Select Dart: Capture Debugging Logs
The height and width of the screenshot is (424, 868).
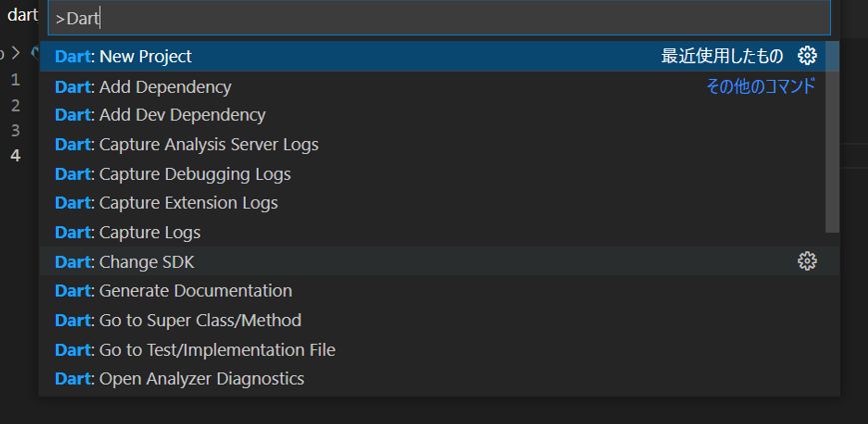point(432,174)
